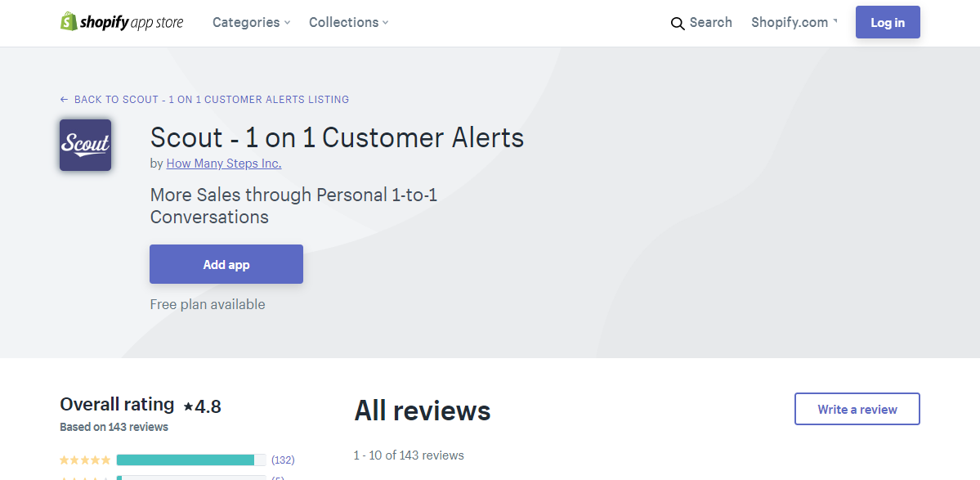
Task: Click the back arrow before Back to Scout
Action: coord(65,100)
